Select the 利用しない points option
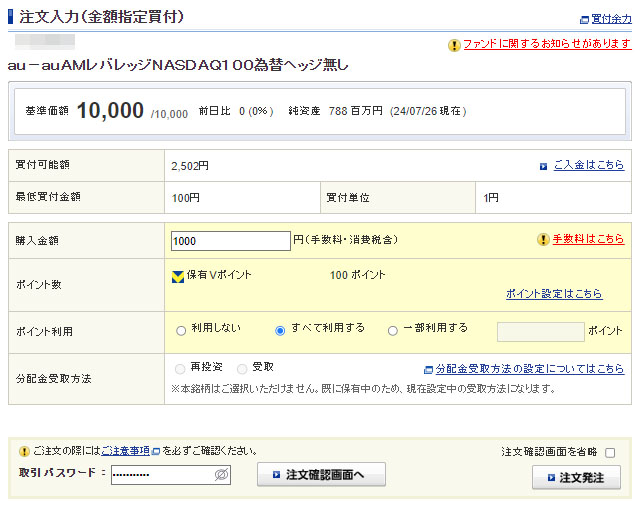 coord(181,329)
